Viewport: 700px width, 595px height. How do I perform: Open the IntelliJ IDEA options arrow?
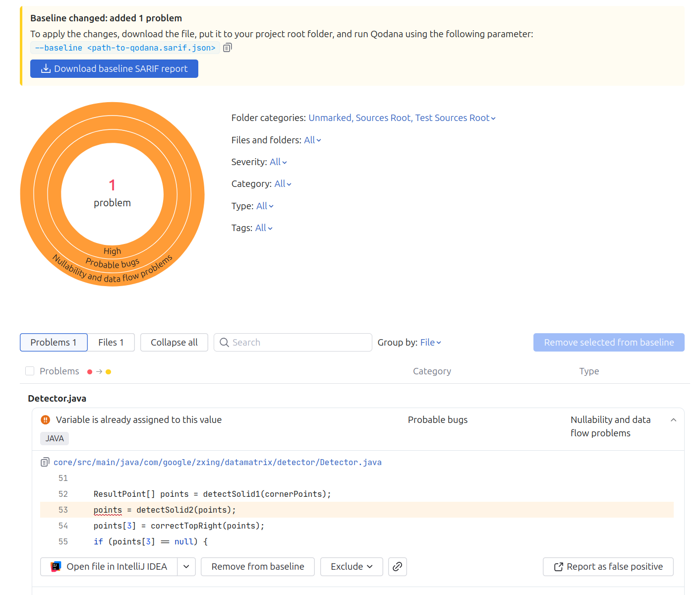coord(186,567)
